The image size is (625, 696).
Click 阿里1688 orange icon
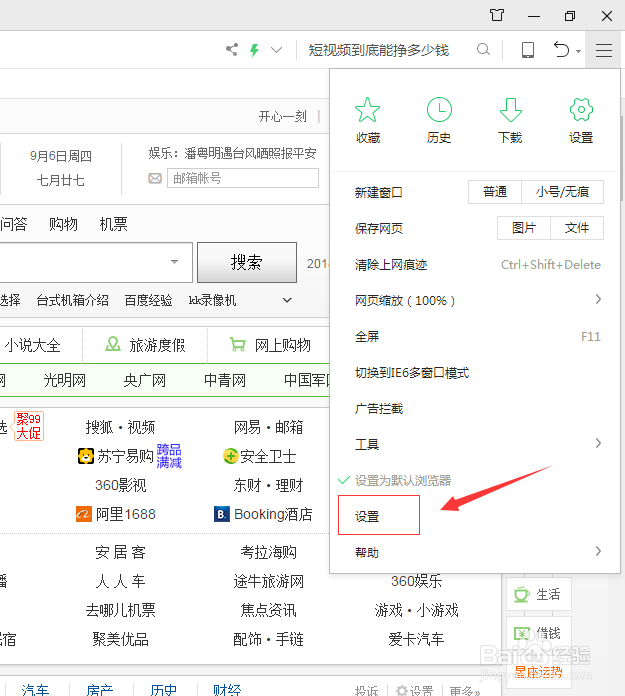[x=83, y=514]
